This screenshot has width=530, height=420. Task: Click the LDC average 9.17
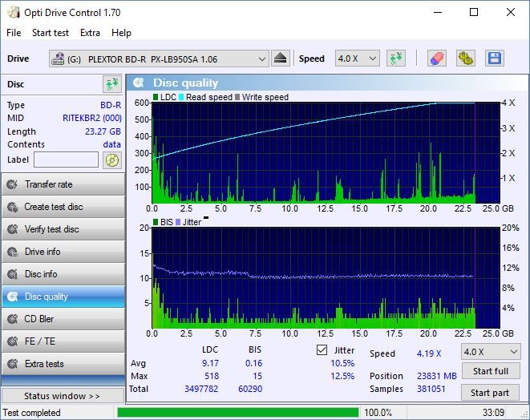click(x=210, y=363)
